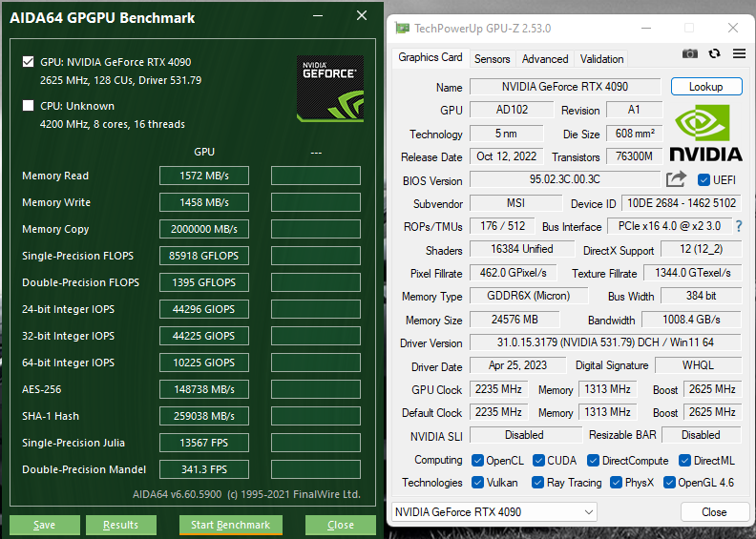Click the Digital Signature WHQL field
Screen dimensions: 756x539
(698, 365)
